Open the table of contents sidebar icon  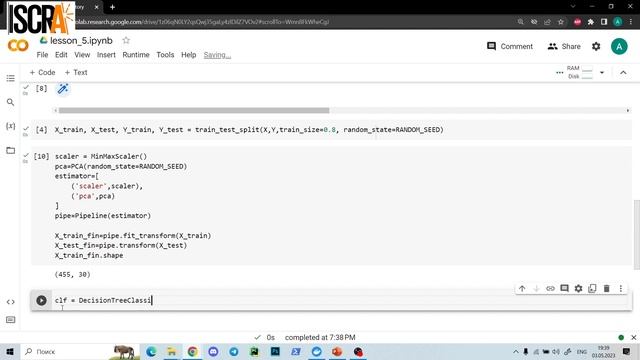(11, 78)
